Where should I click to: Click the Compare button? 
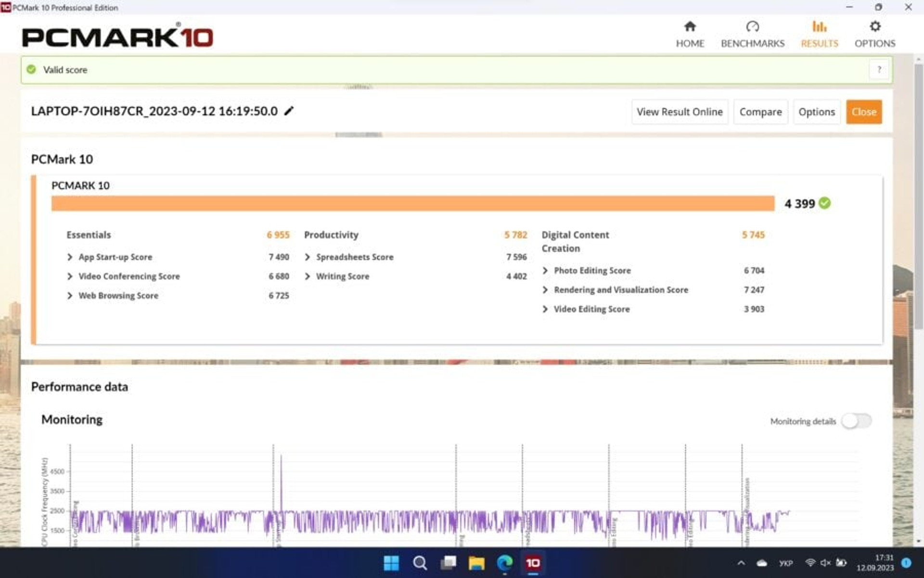pos(760,112)
